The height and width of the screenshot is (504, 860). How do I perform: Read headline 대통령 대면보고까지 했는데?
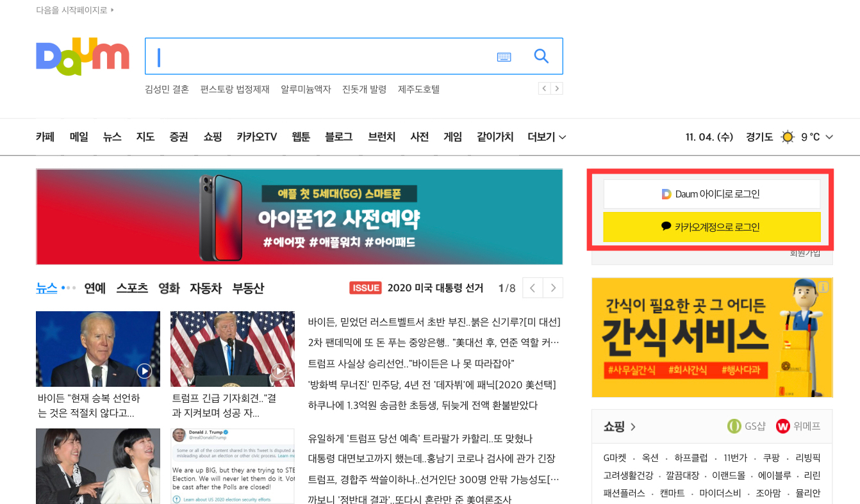pos(432,459)
